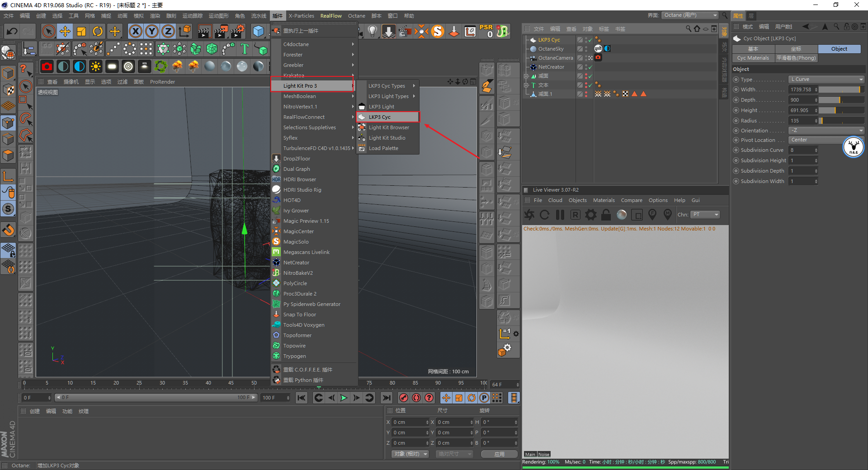
Task: Click the position X coordinate field
Action: point(410,422)
